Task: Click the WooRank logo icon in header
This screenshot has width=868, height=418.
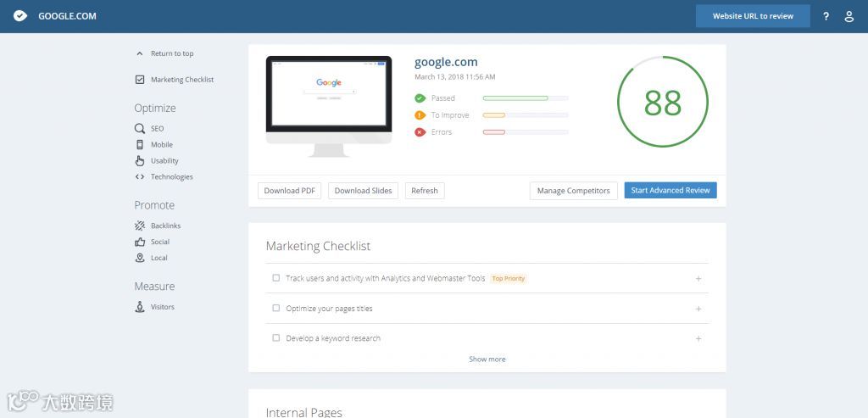Action: pyautogui.click(x=20, y=16)
